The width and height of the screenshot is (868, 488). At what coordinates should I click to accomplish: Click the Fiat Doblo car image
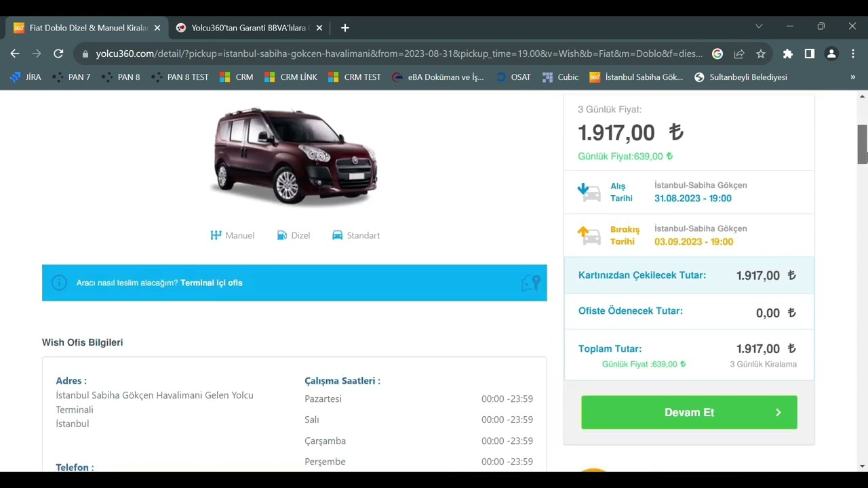(x=296, y=155)
